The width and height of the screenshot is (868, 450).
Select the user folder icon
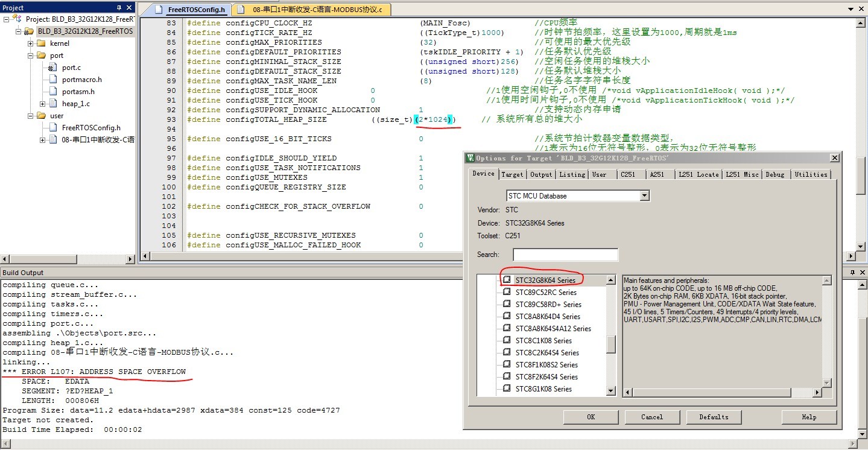point(41,116)
